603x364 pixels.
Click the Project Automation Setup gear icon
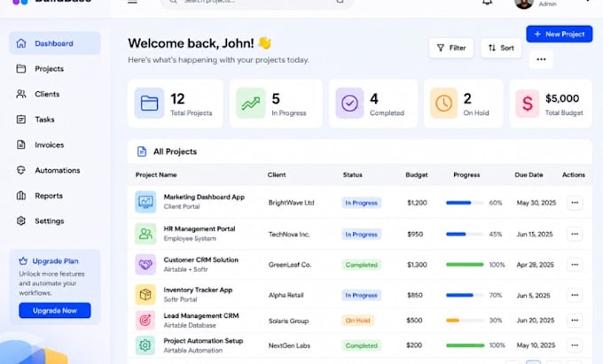(x=145, y=345)
